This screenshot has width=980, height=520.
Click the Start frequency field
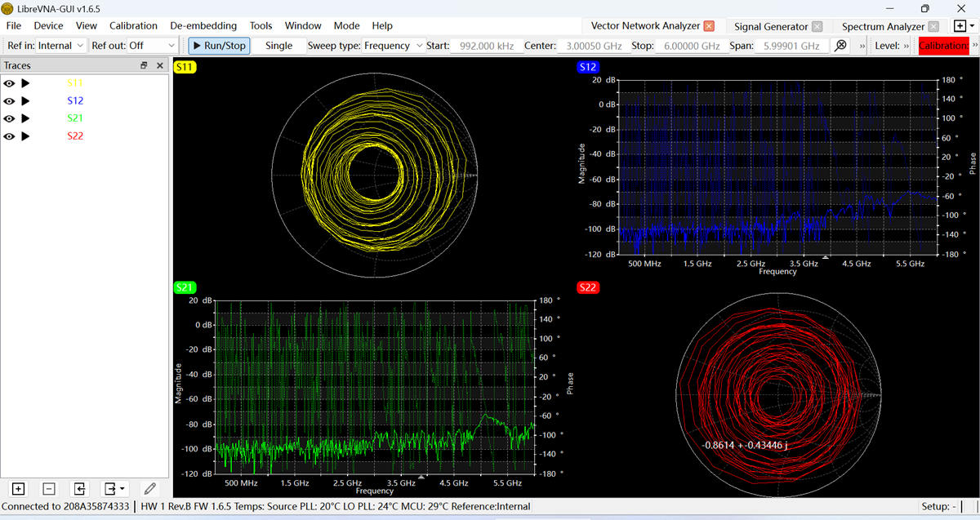(x=485, y=46)
